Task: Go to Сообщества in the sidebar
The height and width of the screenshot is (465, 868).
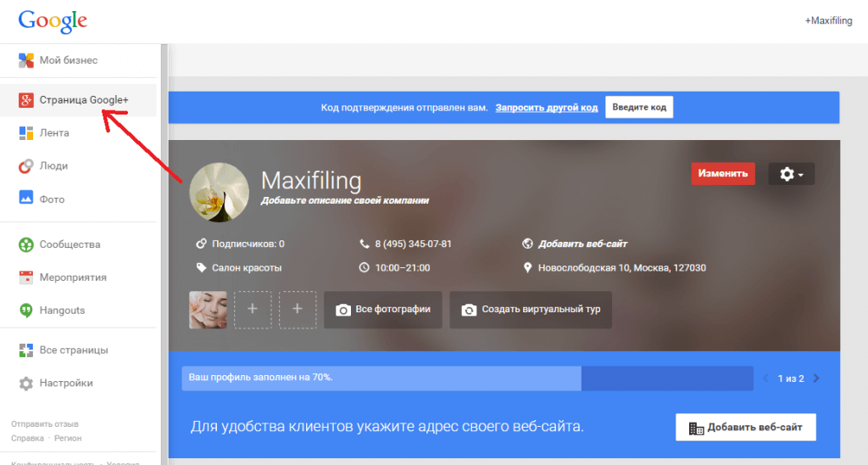Action: click(70, 244)
